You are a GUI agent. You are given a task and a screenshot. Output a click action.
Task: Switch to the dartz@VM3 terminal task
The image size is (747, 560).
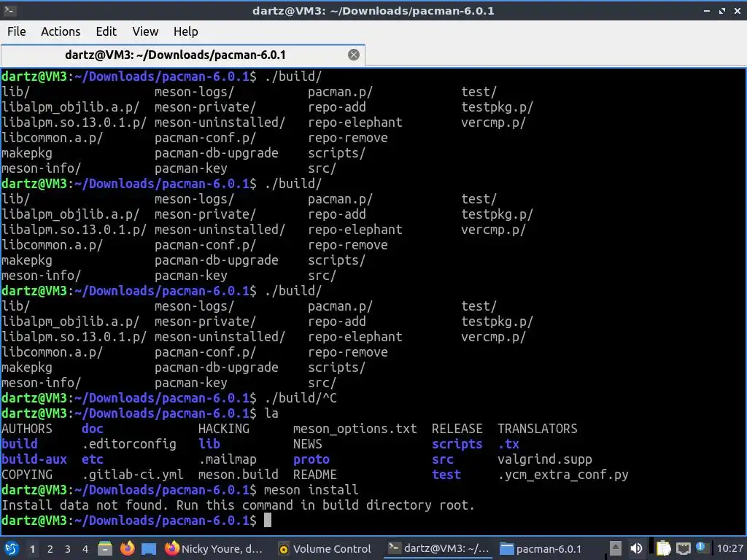(x=438, y=548)
